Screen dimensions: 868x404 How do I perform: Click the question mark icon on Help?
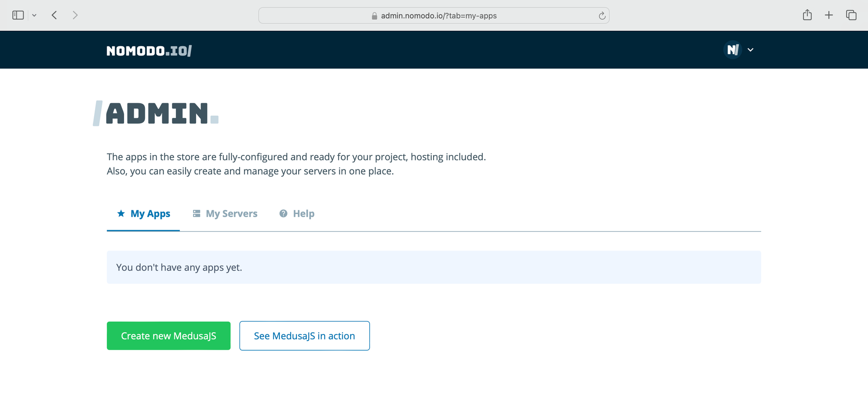coord(283,213)
